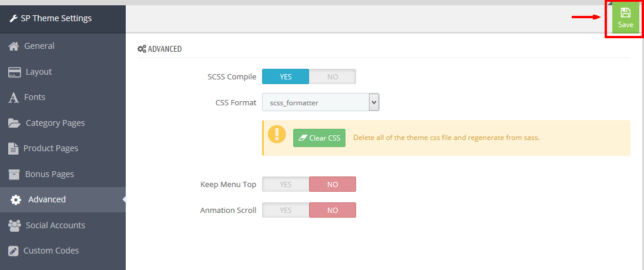This screenshot has height=270, width=644.
Task: Click the Category Pages folder icon
Action: (x=14, y=124)
